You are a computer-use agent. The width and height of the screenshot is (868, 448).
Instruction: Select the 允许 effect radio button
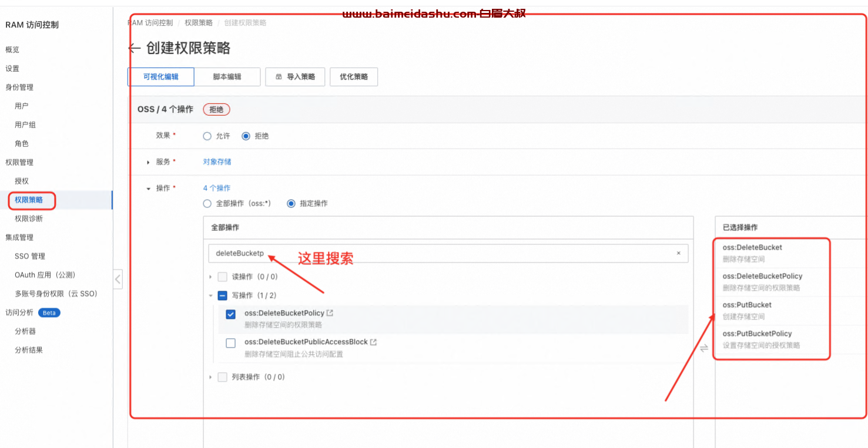pos(207,136)
